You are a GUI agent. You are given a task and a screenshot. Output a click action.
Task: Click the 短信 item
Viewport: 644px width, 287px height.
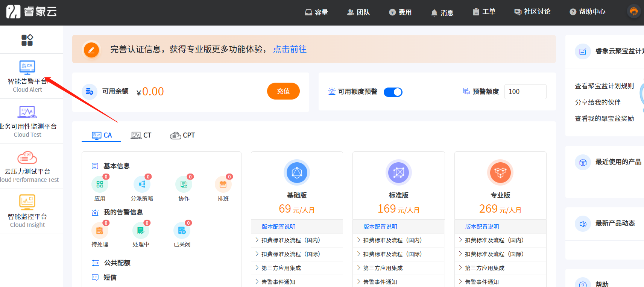(x=110, y=278)
